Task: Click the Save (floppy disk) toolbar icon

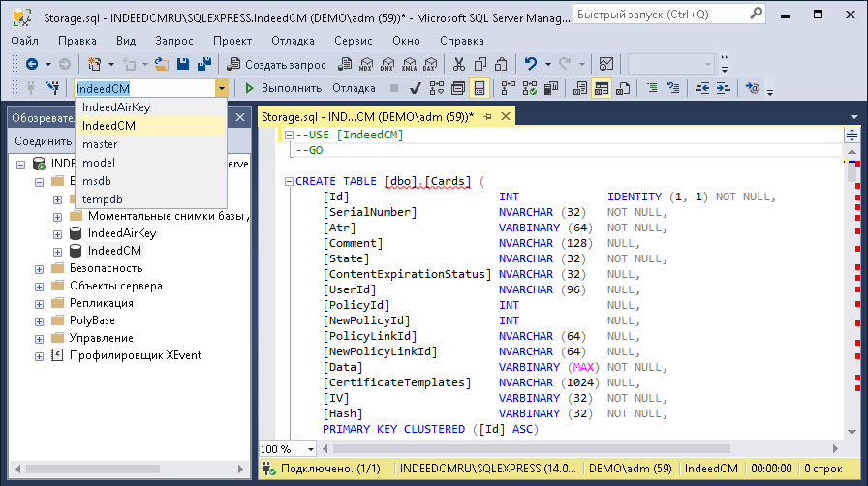Action: tap(183, 64)
